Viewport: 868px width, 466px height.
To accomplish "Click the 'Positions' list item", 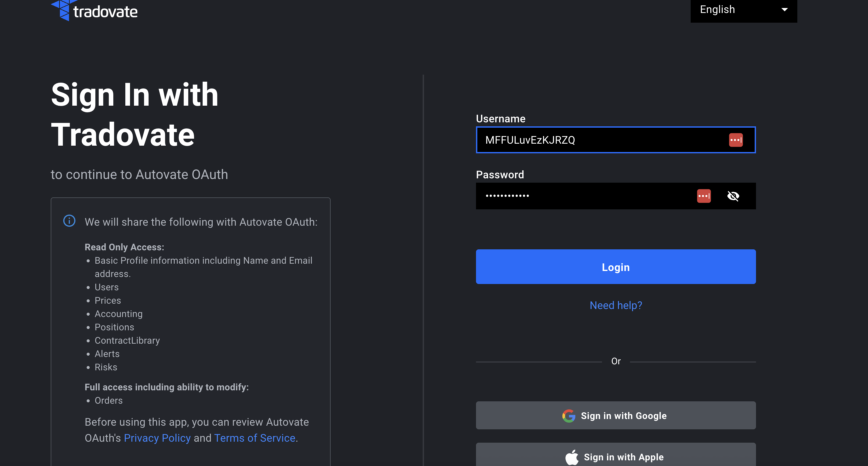I will 114,327.
